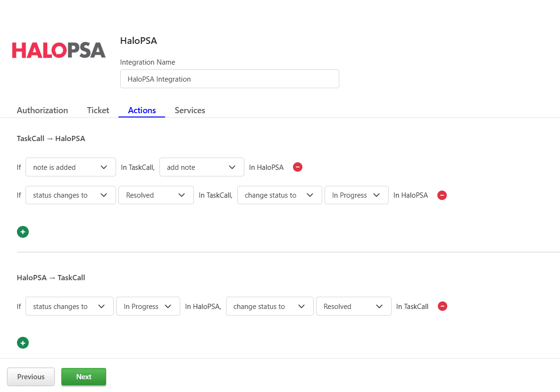Switch to the Authorization tab
This screenshot has height=392, width=560.
[42, 110]
